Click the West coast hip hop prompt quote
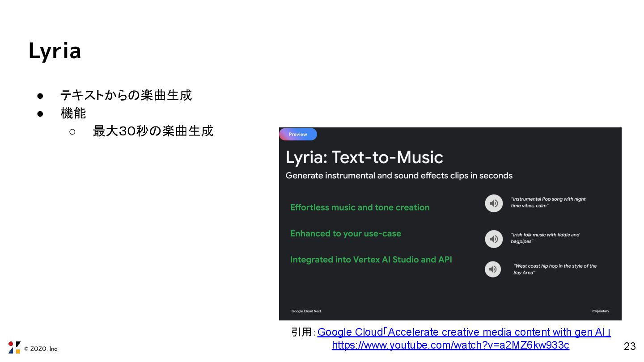The image size is (644, 362). tap(555, 269)
